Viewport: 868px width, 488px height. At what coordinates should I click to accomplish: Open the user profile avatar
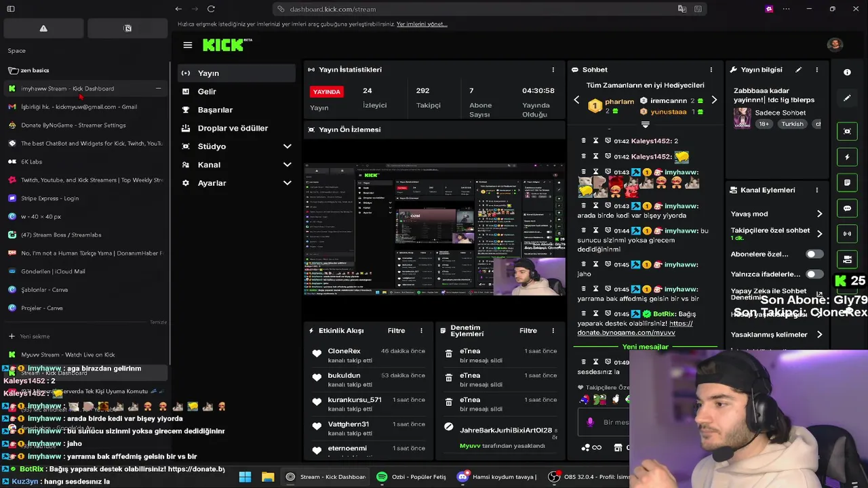pyautogui.click(x=835, y=45)
